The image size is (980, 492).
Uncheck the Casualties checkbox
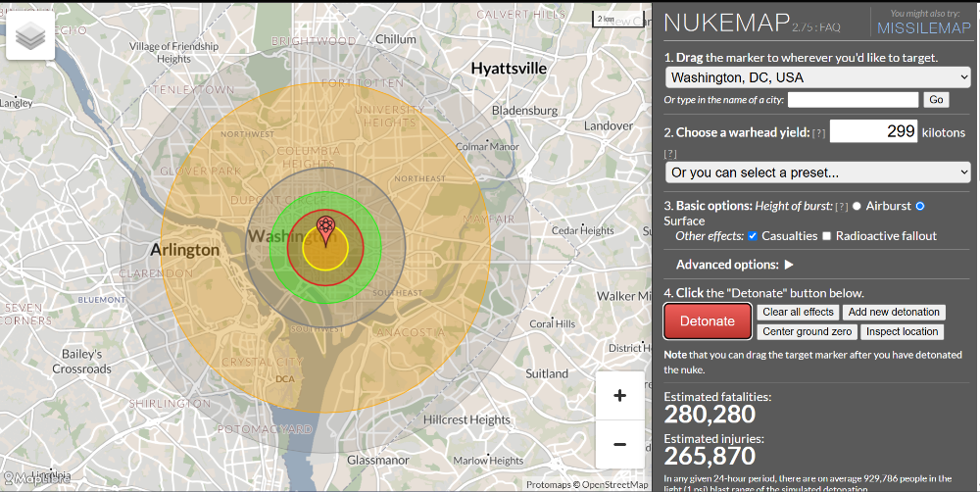pyautogui.click(x=753, y=236)
